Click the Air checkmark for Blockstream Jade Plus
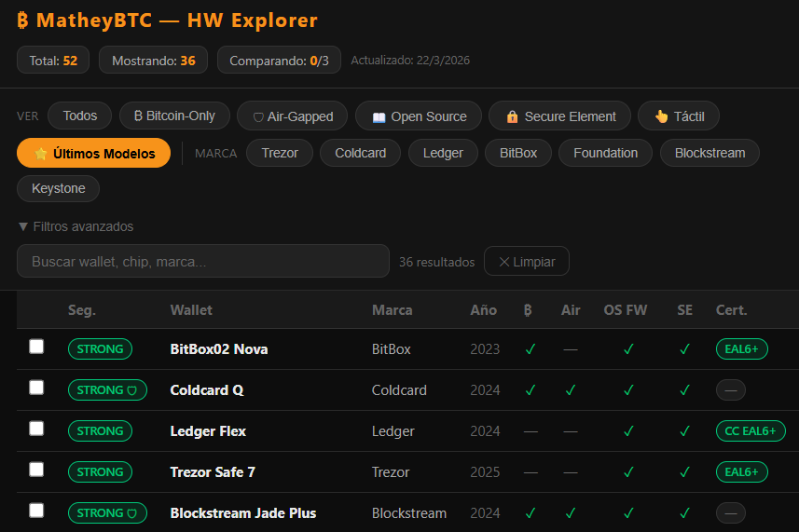The width and height of the screenshot is (799, 532). tap(571, 513)
